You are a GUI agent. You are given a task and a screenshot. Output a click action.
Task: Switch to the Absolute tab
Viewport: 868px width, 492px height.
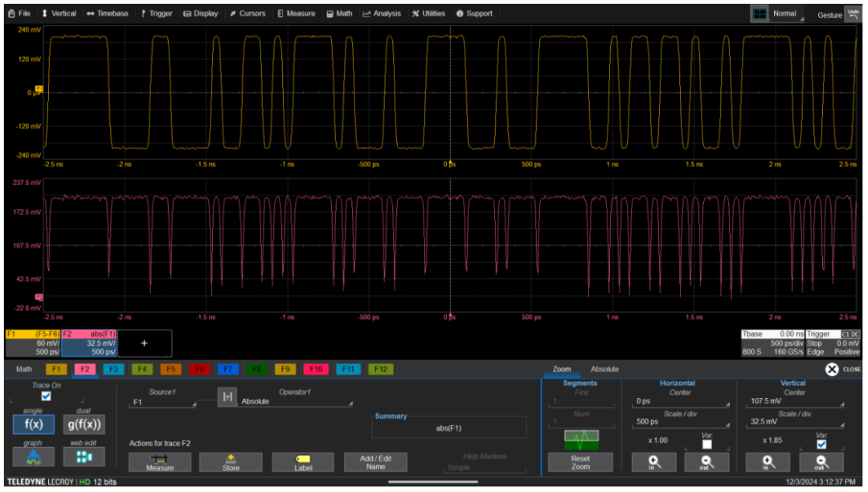click(604, 369)
